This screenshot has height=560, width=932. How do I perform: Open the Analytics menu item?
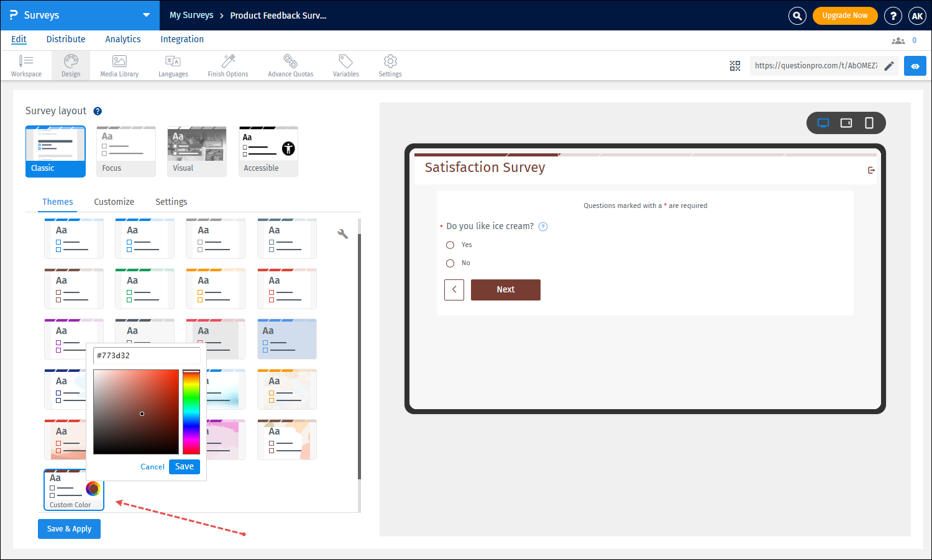click(x=122, y=38)
